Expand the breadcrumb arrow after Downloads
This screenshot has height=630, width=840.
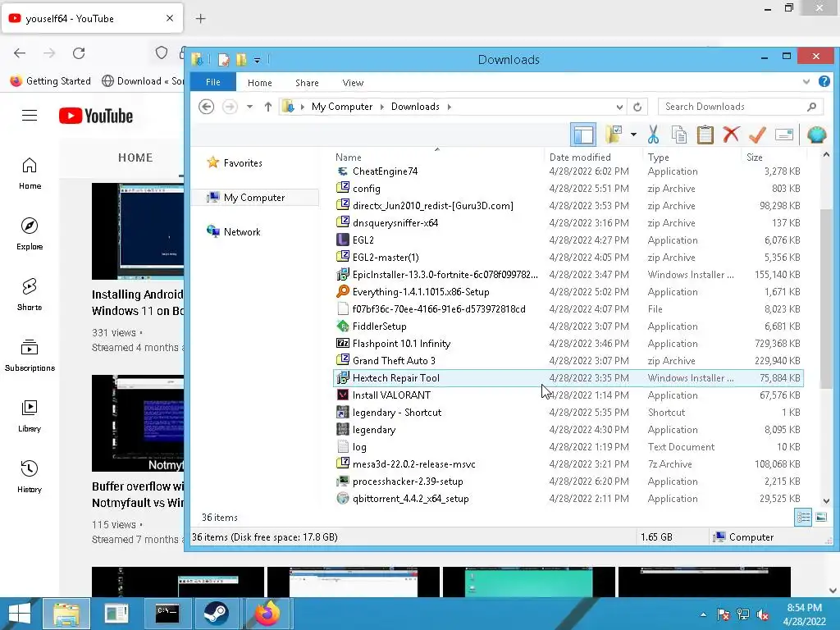(x=449, y=107)
